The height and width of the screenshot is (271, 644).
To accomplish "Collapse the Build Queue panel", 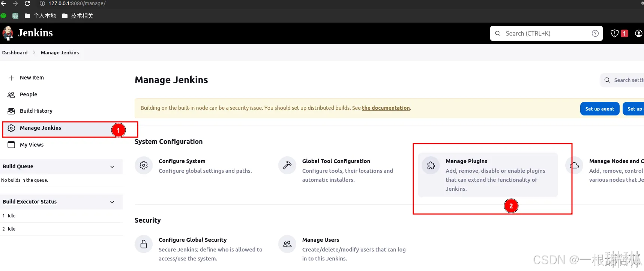I will 112,166.
